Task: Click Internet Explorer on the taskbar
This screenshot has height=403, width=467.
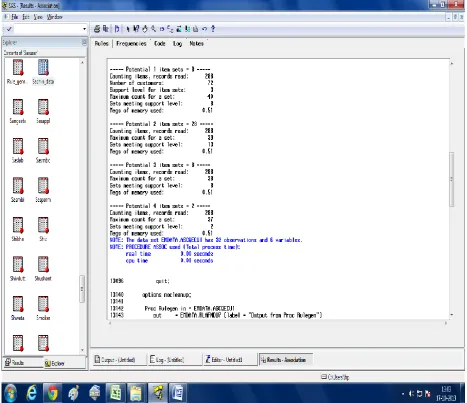Action: 31,393
